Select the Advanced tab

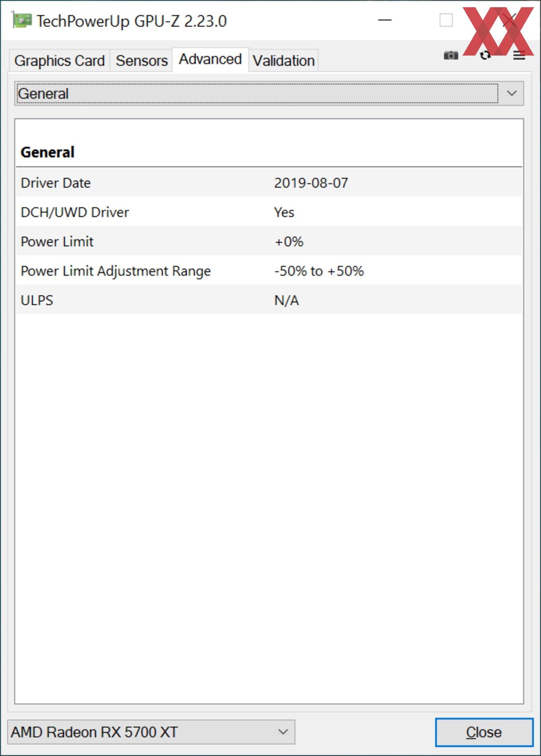tap(210, 59)
